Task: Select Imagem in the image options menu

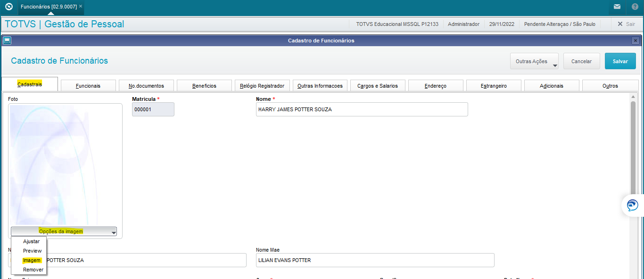Action: (32, 260)
